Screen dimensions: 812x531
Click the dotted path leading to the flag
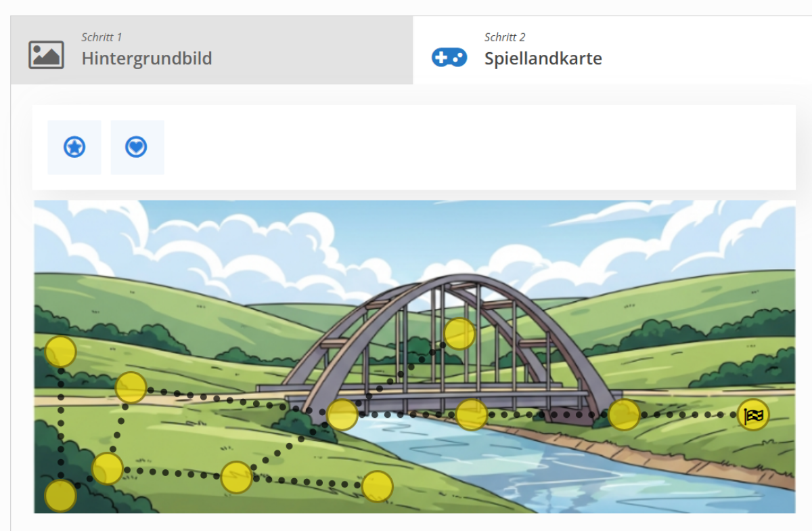coord(688,415)
